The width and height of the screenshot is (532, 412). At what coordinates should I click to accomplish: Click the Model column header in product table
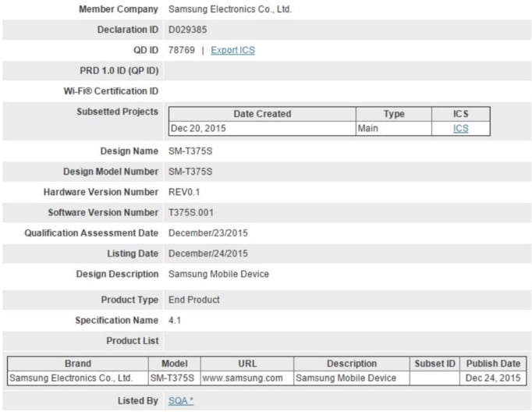175,364
